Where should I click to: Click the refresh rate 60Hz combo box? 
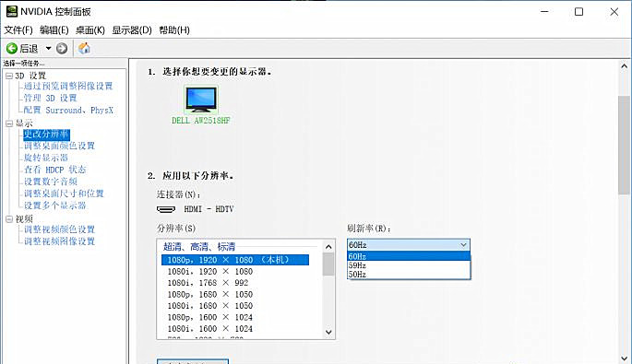pyautogui.click(x=409, y=245)
